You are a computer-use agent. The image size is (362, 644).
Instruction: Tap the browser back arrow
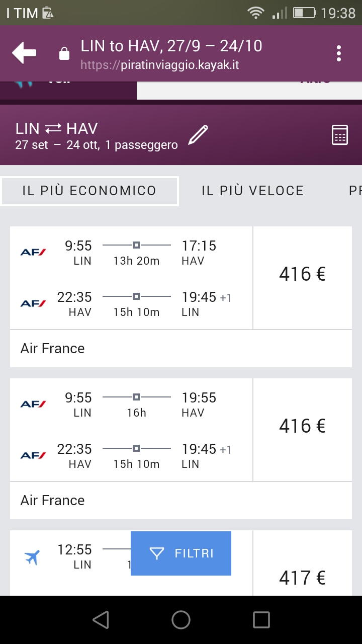pyautogui.click(x=24, y=53)
